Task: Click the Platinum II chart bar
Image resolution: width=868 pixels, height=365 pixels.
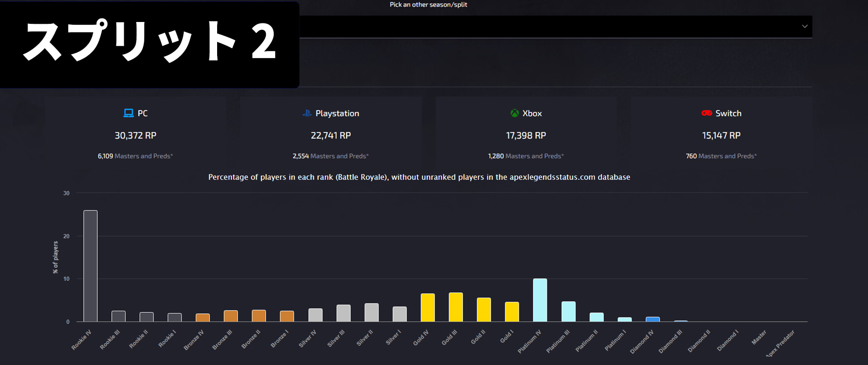Action: 597,317
